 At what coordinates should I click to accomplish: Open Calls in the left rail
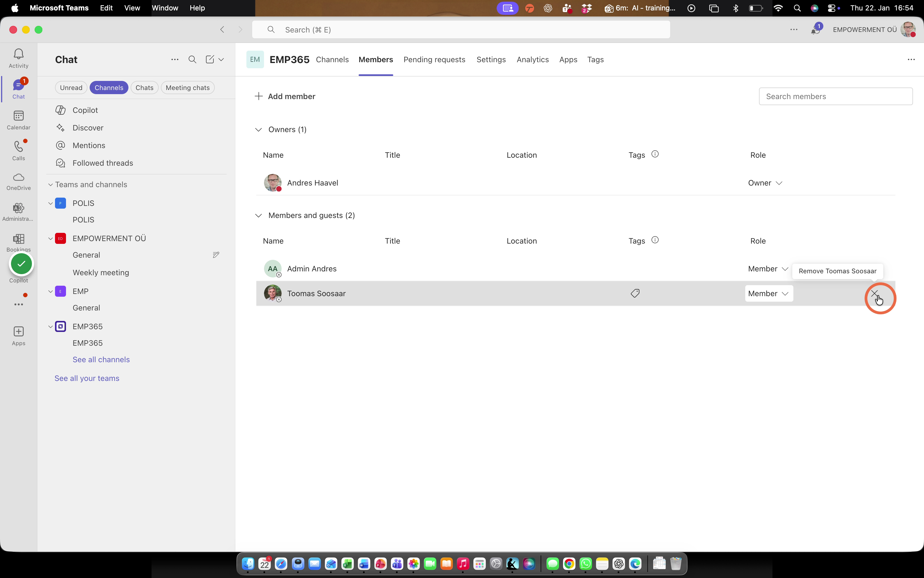point(18,151)
